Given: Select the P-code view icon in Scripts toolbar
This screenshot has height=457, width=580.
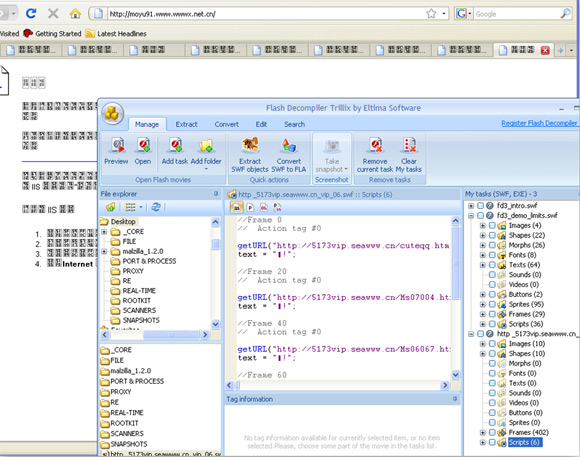Looking at the screenshot, I should point(250,208).
